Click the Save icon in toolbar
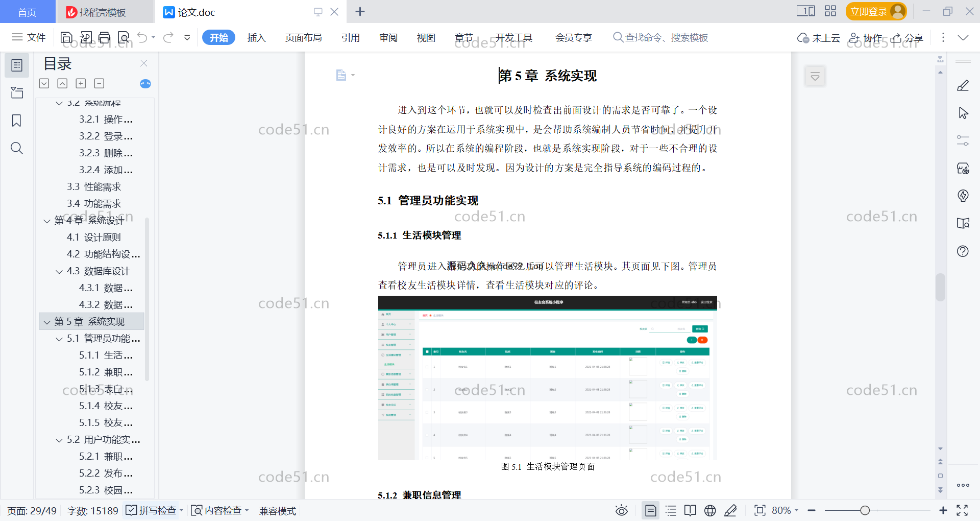This screenshot has width=980, height=521. tap(66, 37)
